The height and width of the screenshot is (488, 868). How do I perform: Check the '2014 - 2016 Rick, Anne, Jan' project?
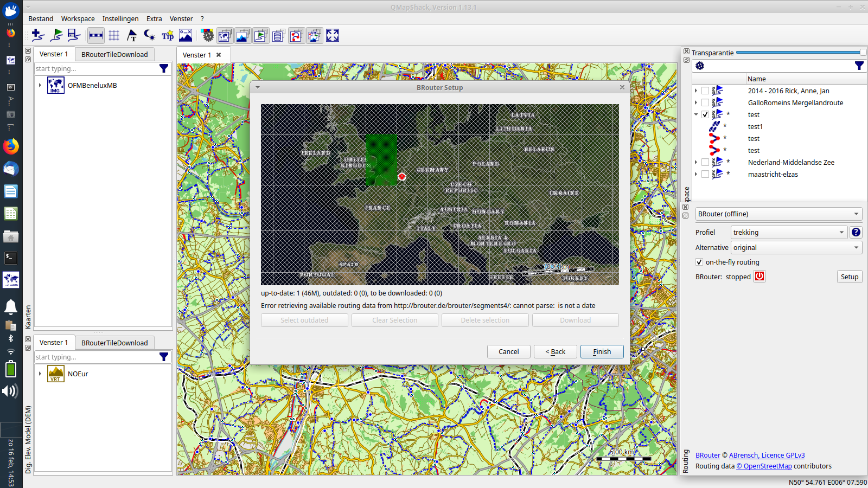point(705,91)
